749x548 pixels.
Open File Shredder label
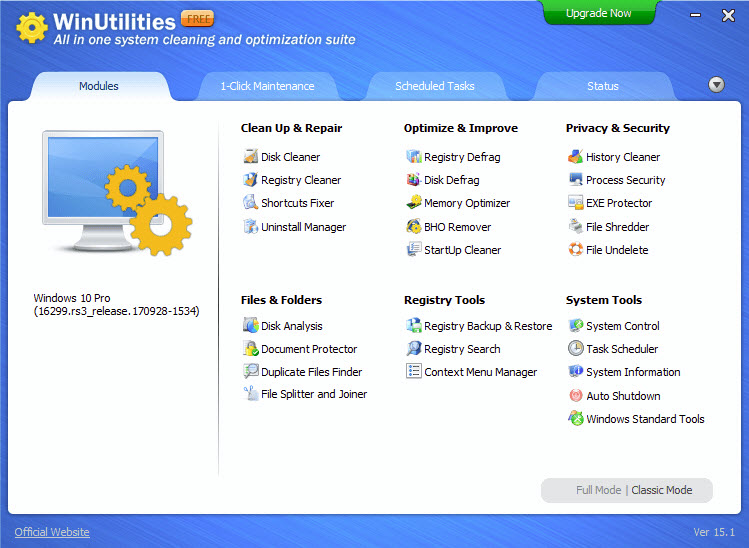coord(617,227)
